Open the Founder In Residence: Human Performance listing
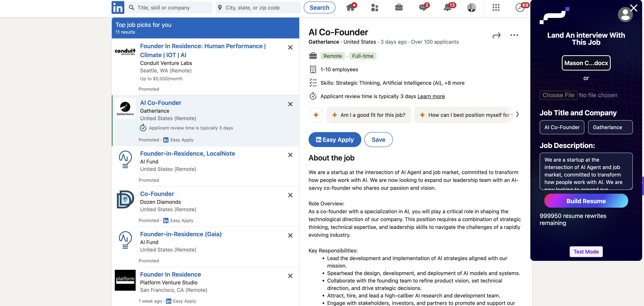 [x=203, y=51]
